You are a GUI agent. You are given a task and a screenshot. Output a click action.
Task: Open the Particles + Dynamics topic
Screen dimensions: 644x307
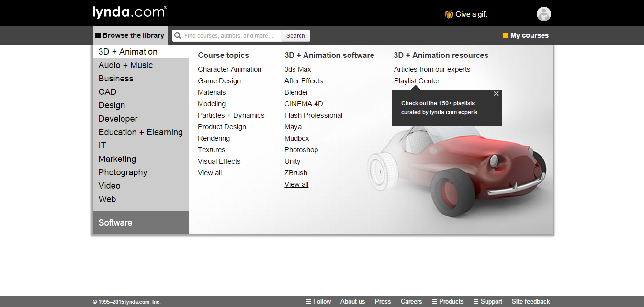231,115
